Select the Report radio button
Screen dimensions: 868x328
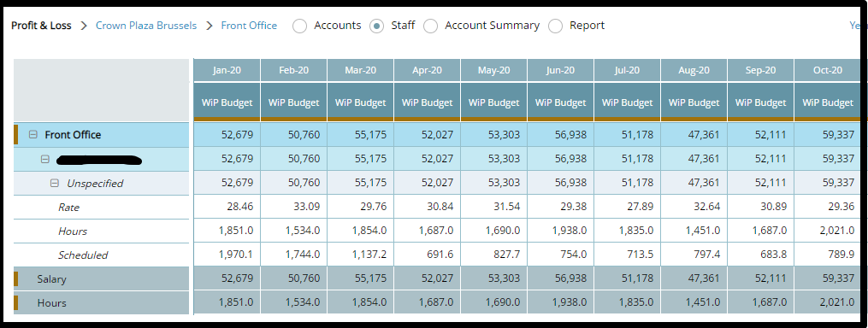(x=555, y=26)
